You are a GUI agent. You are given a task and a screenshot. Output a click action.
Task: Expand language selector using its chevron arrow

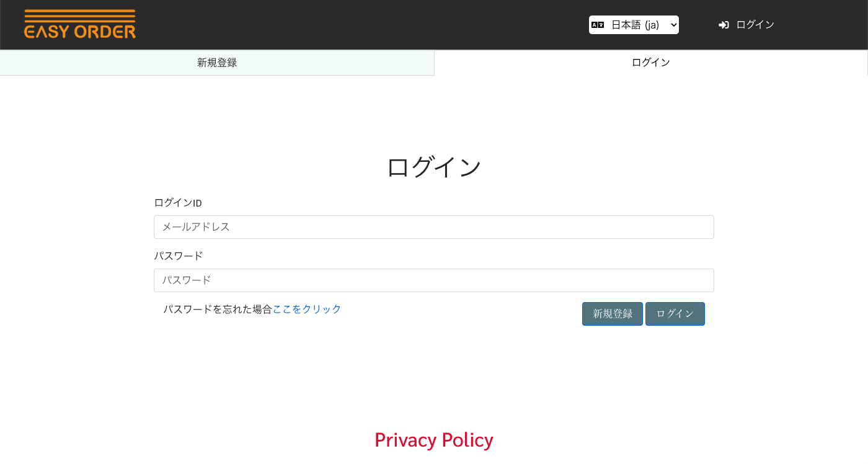[673, 25]
